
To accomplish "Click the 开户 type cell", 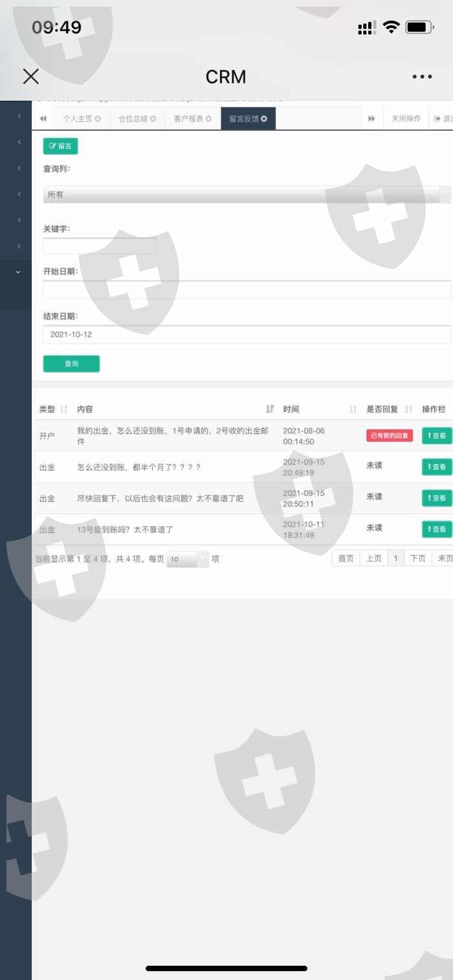I will (47, 436).
